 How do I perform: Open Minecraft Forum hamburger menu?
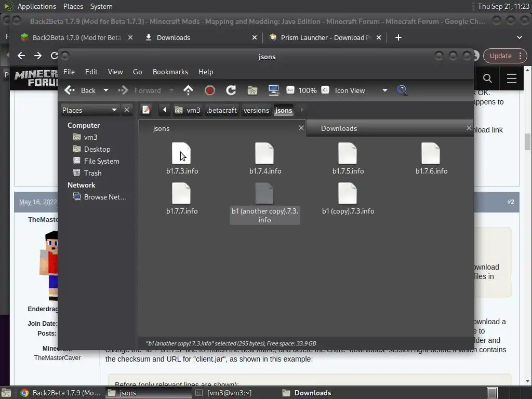pos(512,78)
